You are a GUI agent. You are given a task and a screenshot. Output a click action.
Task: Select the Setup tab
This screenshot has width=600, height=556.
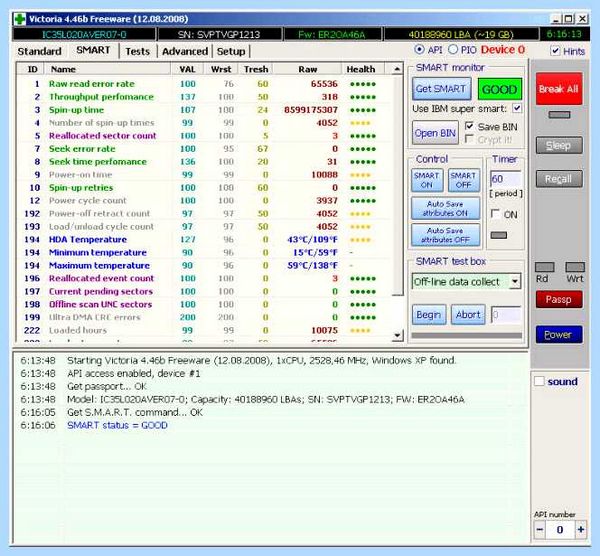[231, 51]
